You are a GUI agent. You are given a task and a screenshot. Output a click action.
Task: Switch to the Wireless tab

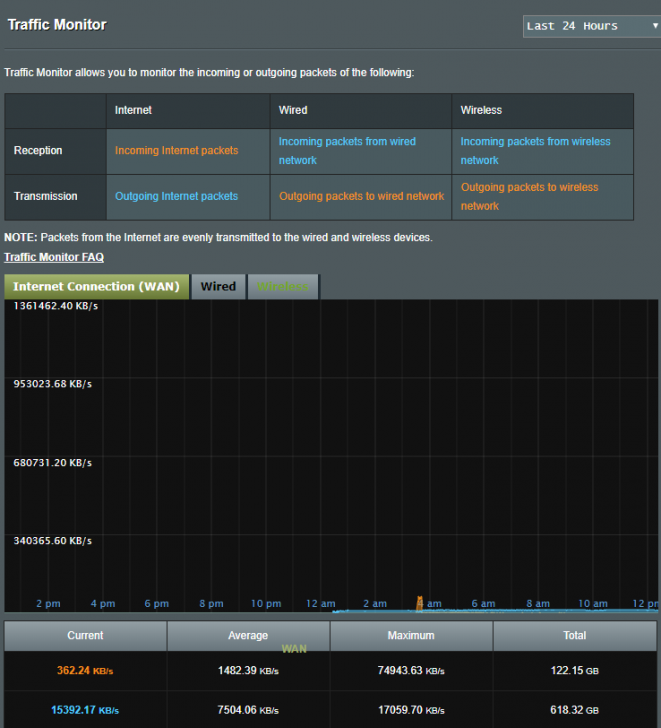tap(283, 286)
